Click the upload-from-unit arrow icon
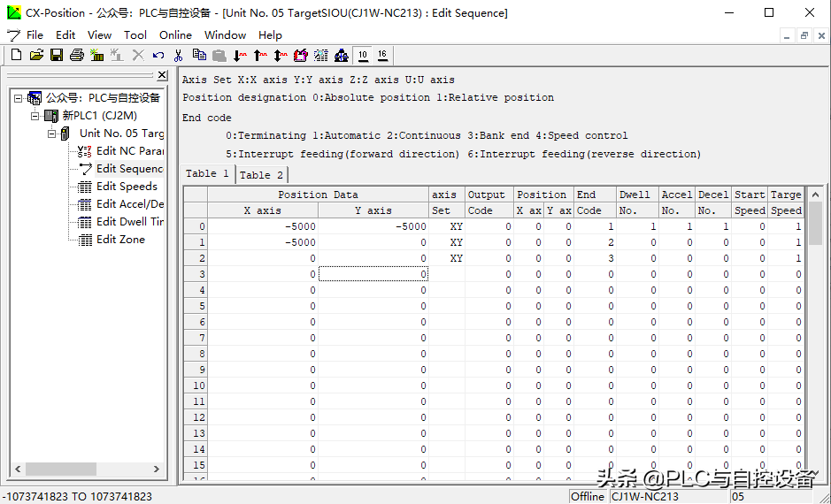Viewport: 831px width, 504px height. coord(260,55)
